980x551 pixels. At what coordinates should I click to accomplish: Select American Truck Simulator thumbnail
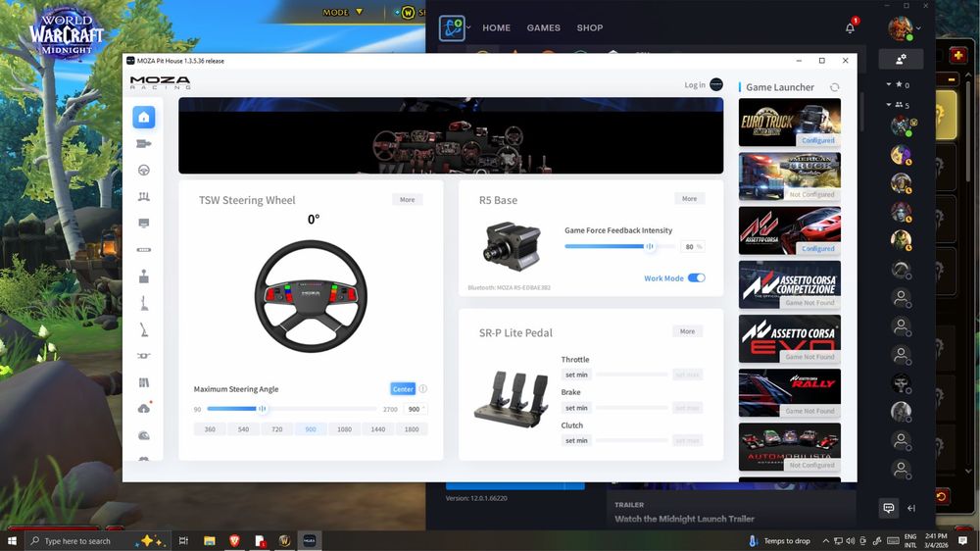click(789, 176)
